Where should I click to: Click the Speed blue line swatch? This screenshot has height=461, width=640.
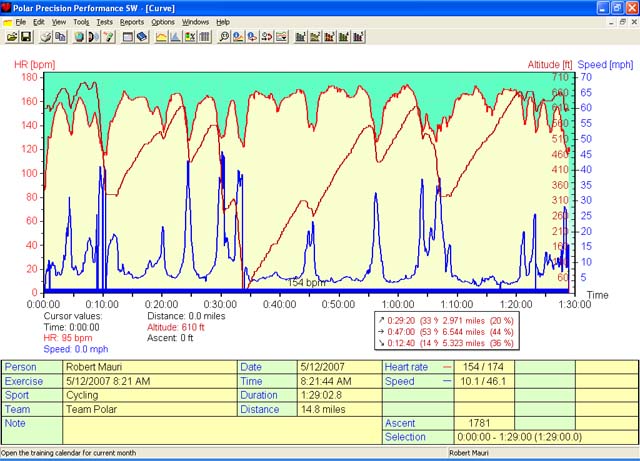pyautogui.click(x=447, y=381)
